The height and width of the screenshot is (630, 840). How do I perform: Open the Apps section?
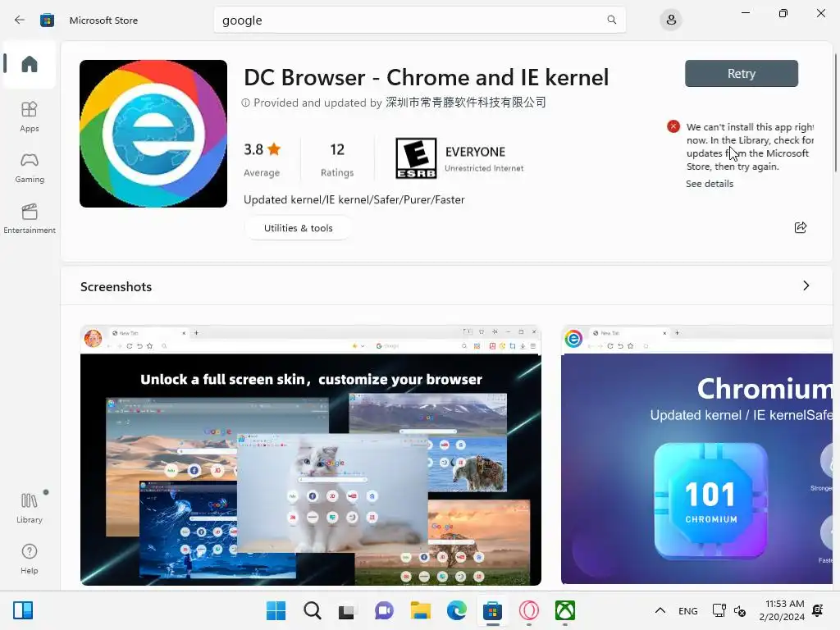30,116
